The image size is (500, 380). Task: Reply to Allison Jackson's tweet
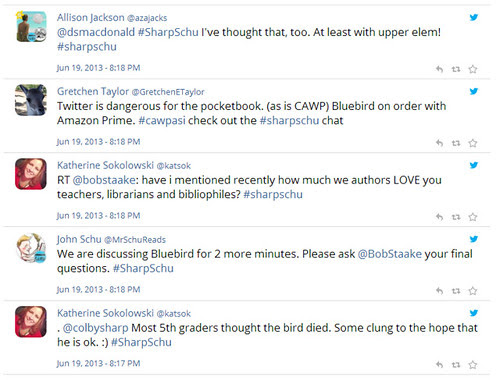tap(439, 69)
